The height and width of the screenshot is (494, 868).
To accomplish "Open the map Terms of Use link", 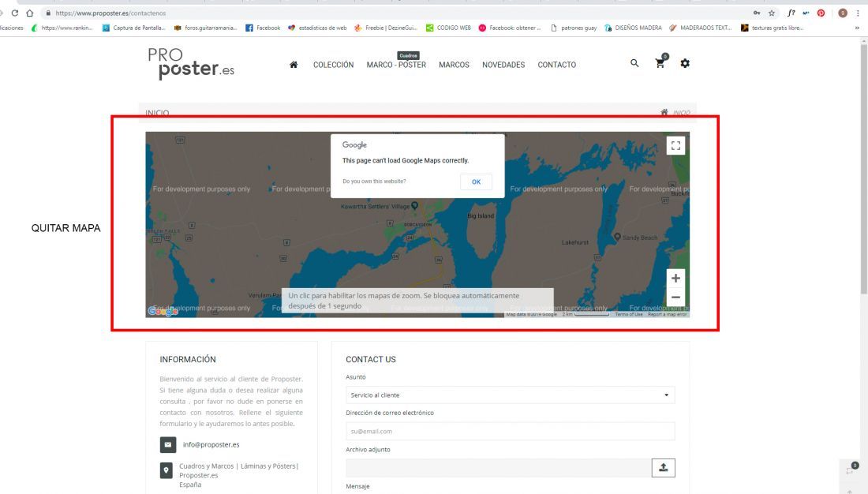I will click(629, 314).
